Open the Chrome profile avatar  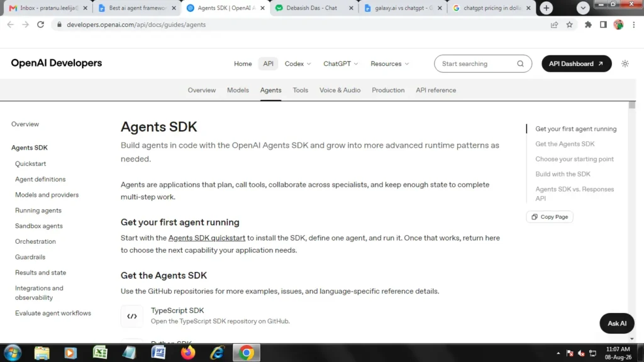pyautogui.click(x=619, y=25)
